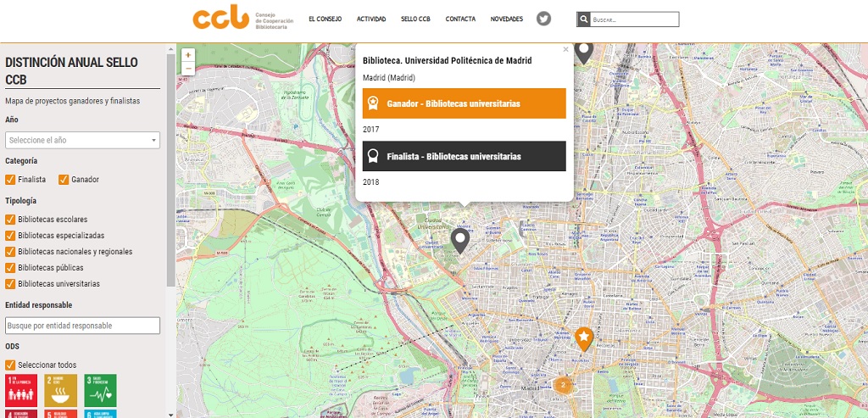Focus the entidad responsable search box

click(82, 326)
